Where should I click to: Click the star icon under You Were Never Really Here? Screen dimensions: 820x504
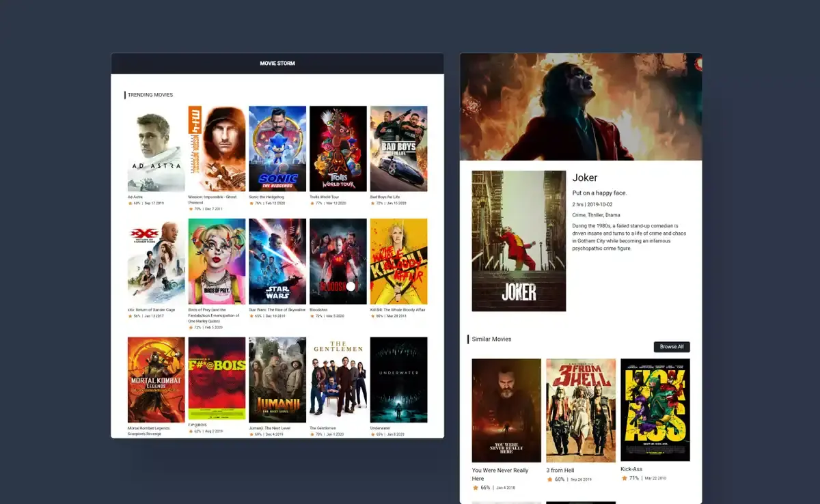475,488
